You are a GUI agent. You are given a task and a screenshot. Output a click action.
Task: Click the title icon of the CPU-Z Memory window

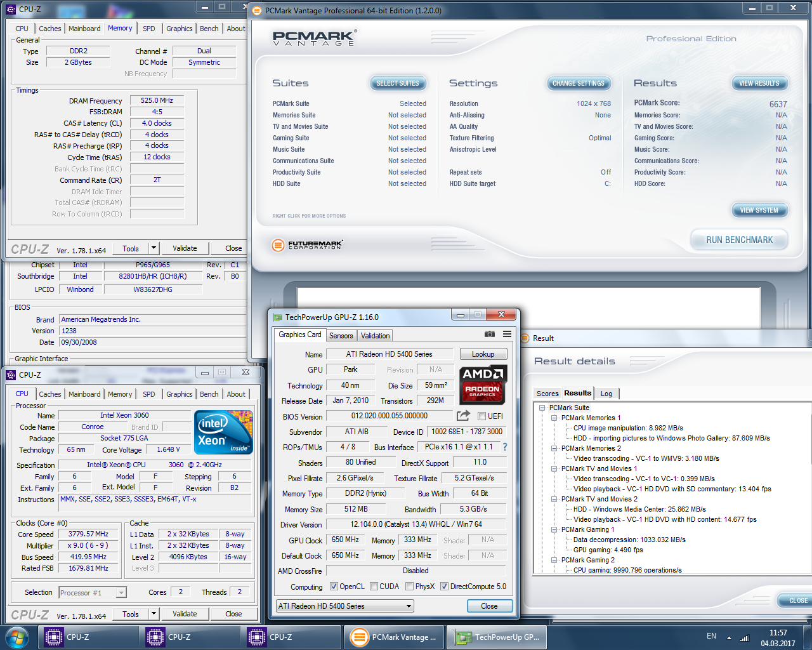11,9
